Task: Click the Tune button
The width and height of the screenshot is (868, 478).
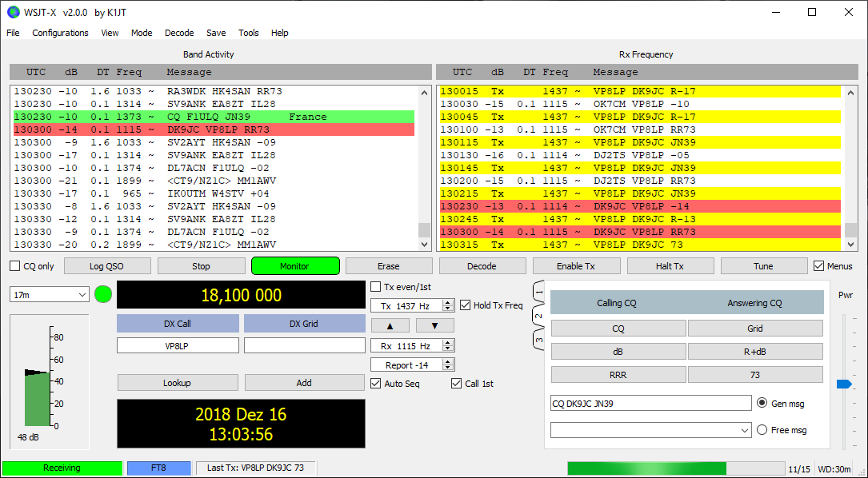Action: point(763,266)
